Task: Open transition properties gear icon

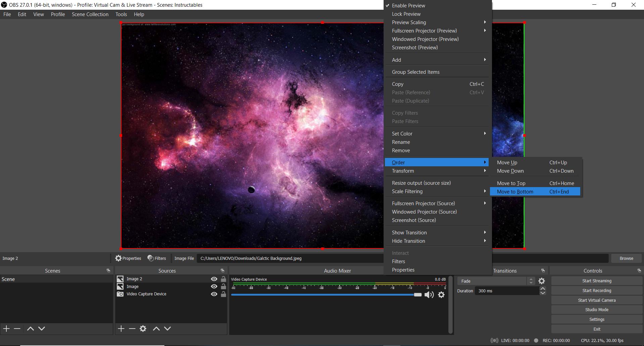Action: point(542,281)
